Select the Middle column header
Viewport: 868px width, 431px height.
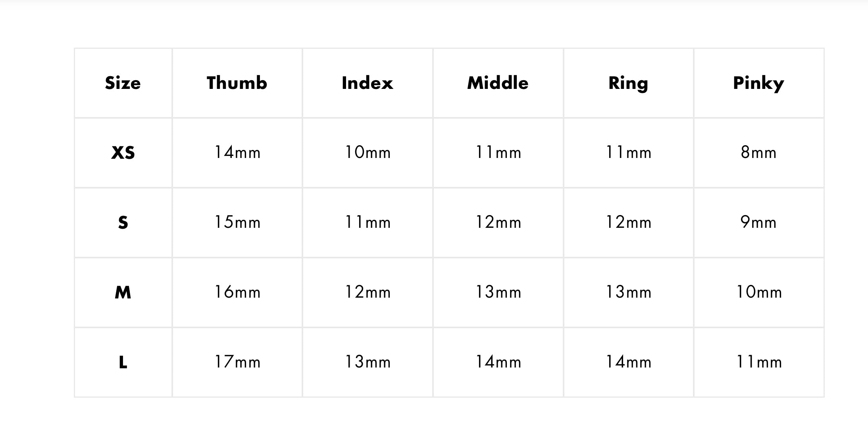click(x=498, y=83)
